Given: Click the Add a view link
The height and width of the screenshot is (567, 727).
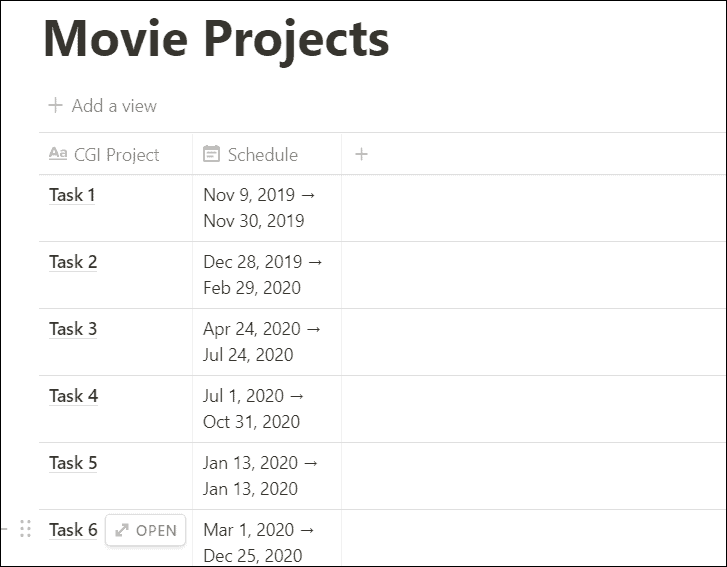Looking at the screenshot, I should pyautogui.click(x=113, y=105).
